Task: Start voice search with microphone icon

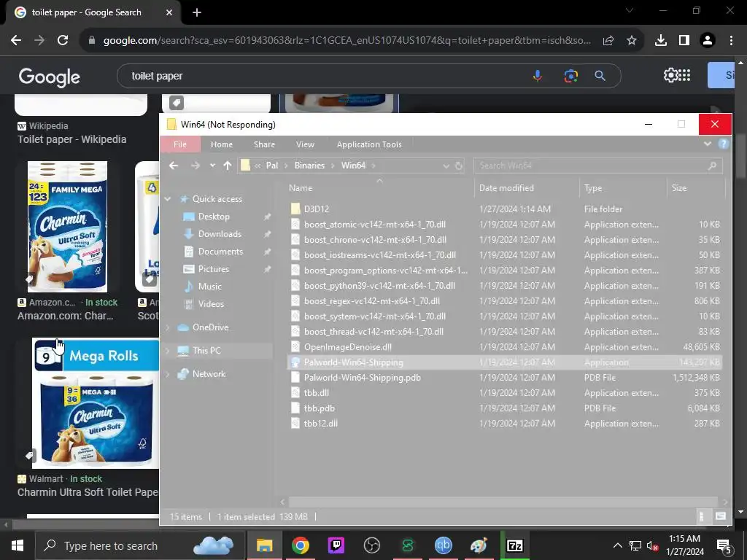Action: pos(538,76)
